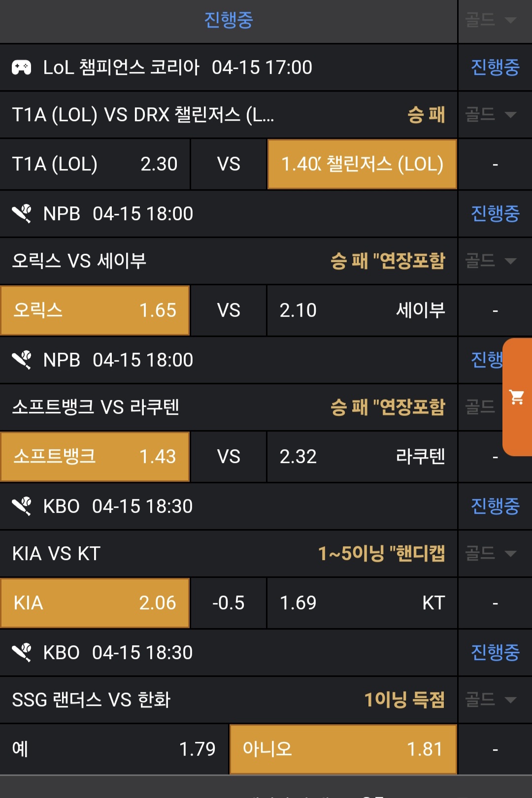Click the baseball icon beside KBO KIA match
Image resolution: width=532 pixels, height=798 pixels.
(x=22, y=506)
